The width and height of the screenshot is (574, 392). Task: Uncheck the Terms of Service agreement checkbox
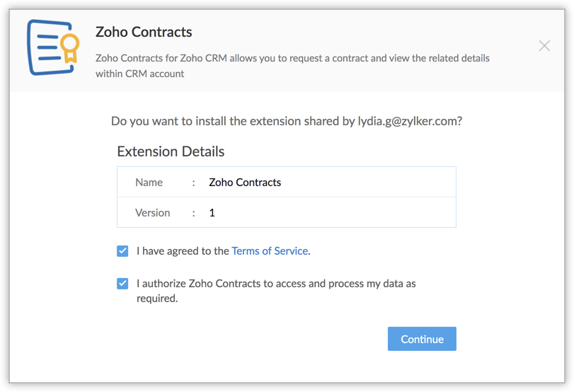coord(122,251)
